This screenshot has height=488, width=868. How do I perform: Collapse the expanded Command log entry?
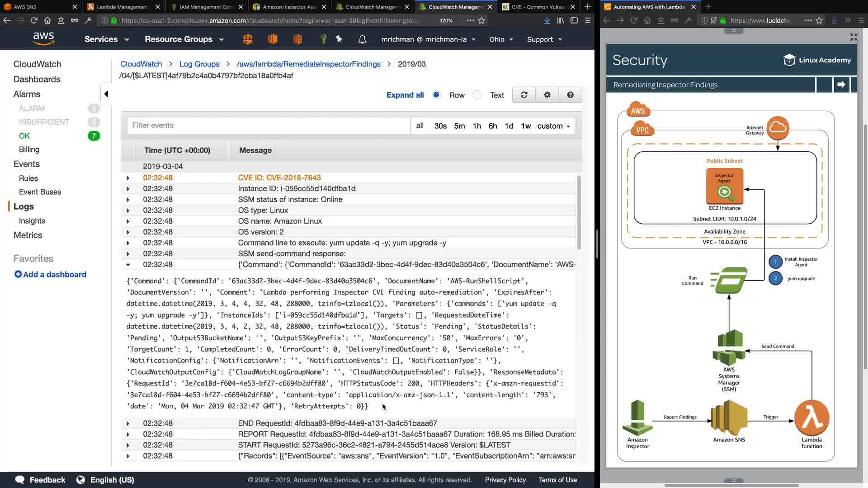(128, 265)
